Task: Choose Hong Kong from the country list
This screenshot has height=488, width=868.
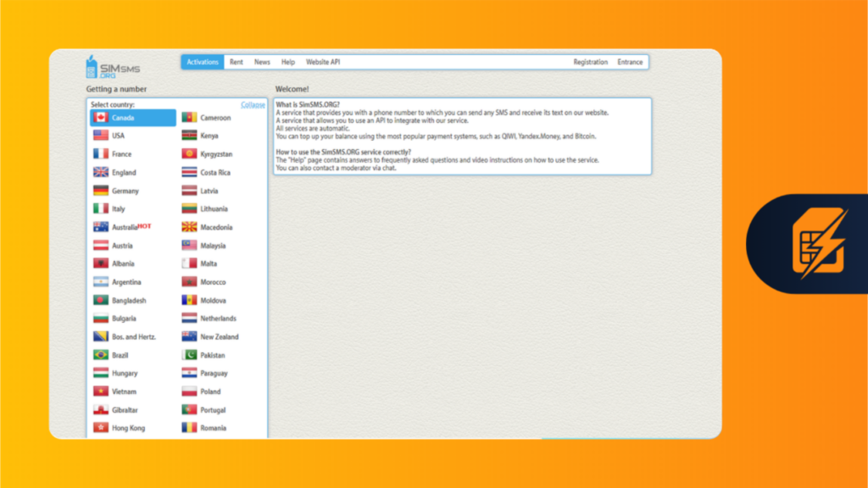Action: 128,428
